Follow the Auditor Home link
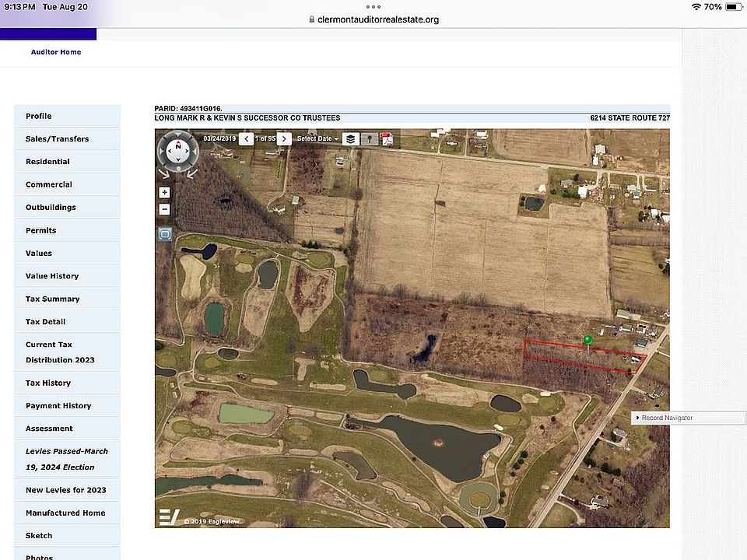Image resolution: width=747 pixels, height=560 pixels. point(56,52)
